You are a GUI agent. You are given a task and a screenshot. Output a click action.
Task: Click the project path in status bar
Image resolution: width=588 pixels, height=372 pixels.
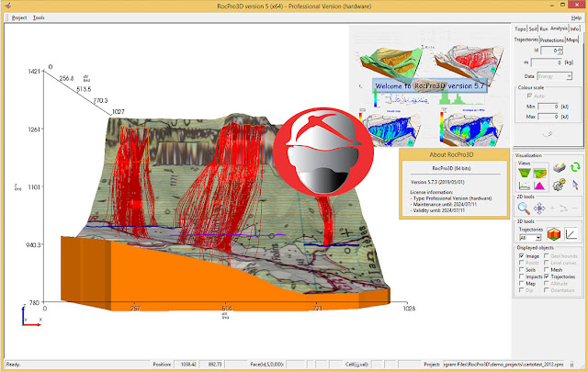pyautogui.click(x=503, y=364)
